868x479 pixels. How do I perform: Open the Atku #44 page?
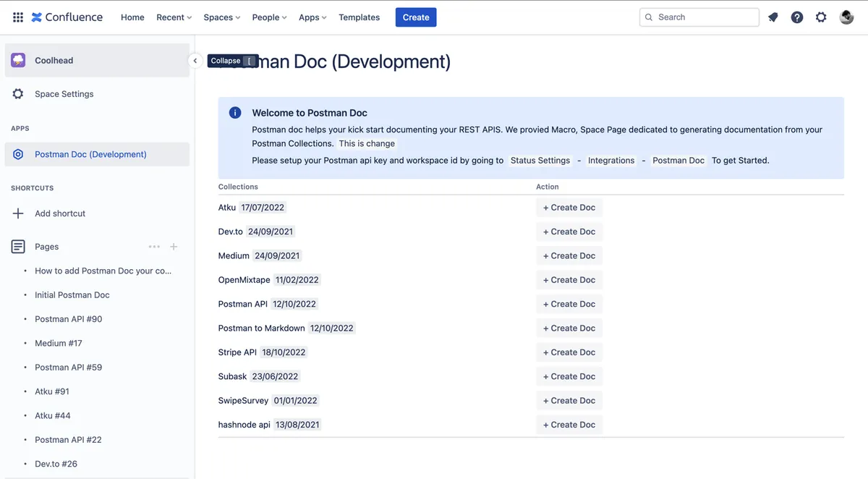pyautogui.click(x=53, y=415)
